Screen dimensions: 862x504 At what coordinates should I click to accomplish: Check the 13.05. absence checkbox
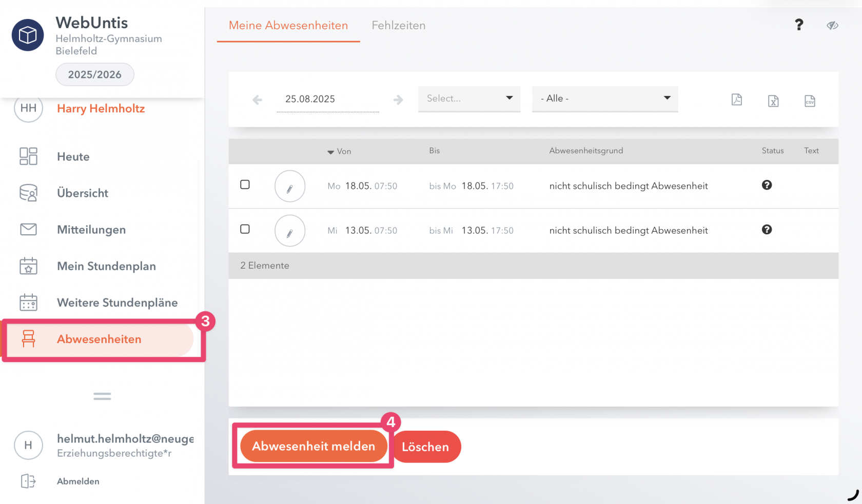tap(245, 229)
